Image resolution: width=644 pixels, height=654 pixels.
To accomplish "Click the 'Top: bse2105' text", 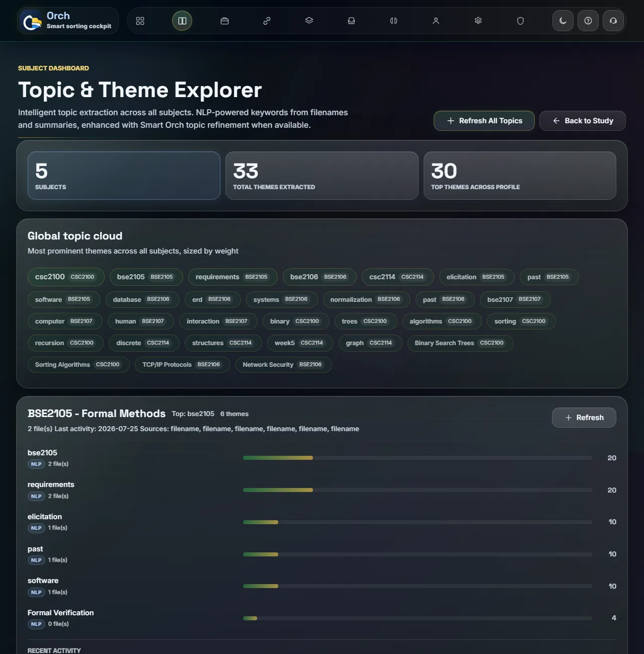I will pyautogui.click(x=193, y=414).
